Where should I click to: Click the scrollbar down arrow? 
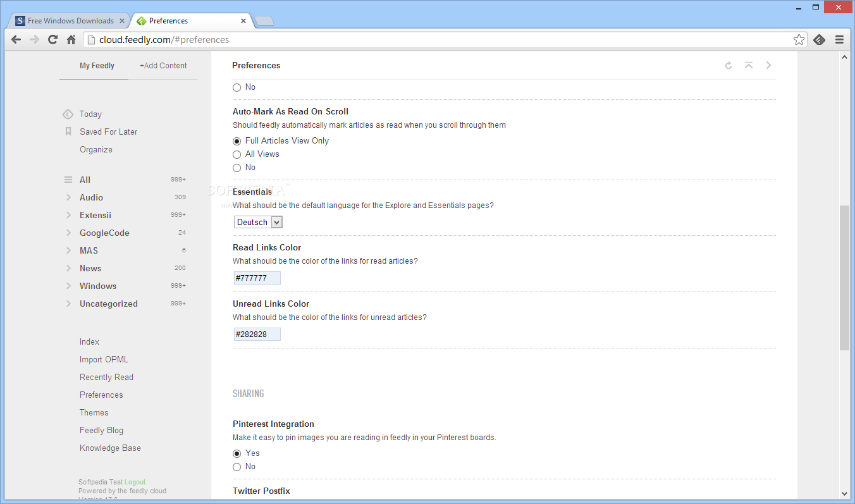click(x=844, y=494)
